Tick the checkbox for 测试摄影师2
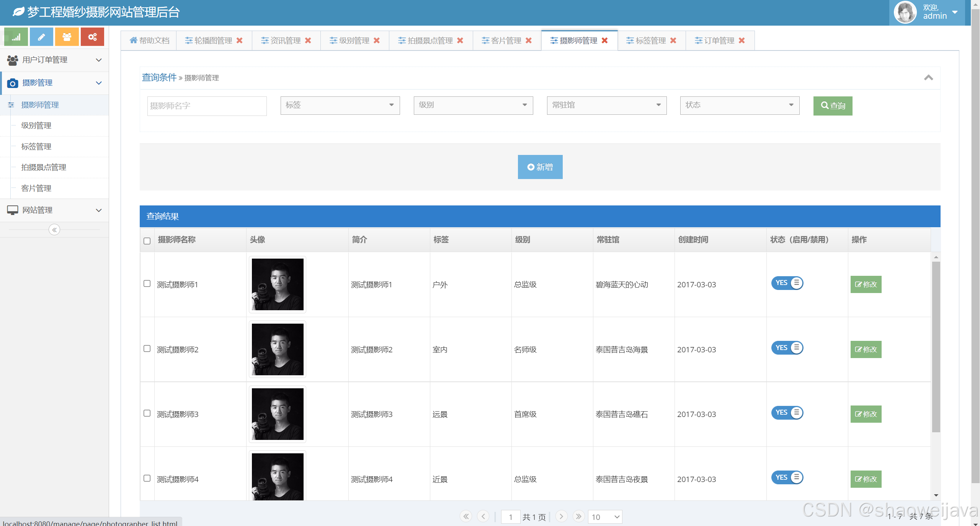This screenshot has height=526, width=980. [147, 348]
